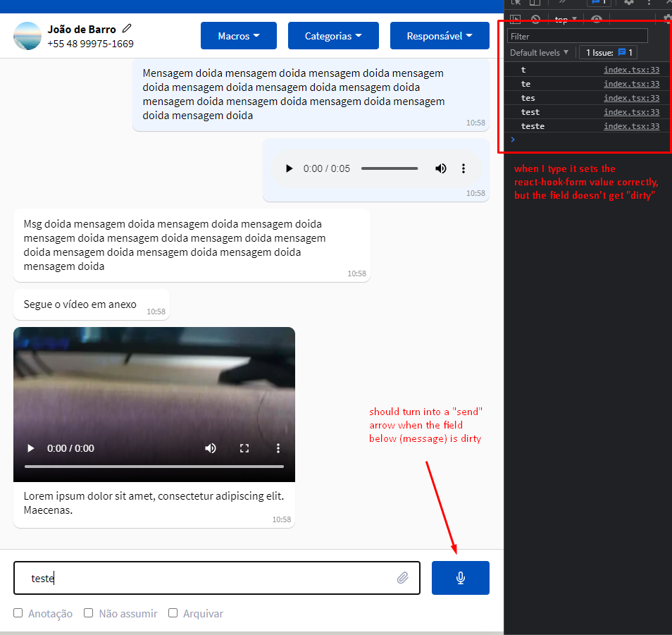Click inside the console Filter field
Image resolution: width=672 pixels, height=635 pixels.
pos(577,35)
